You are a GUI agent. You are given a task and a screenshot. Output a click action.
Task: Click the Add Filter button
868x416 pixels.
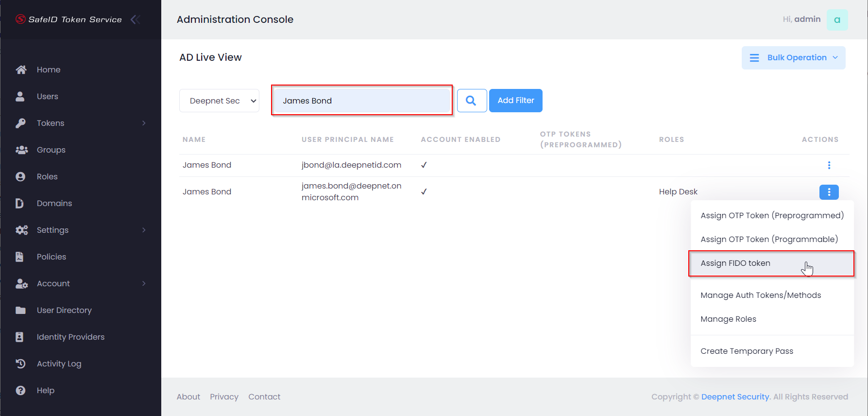[x=515, y=101]
